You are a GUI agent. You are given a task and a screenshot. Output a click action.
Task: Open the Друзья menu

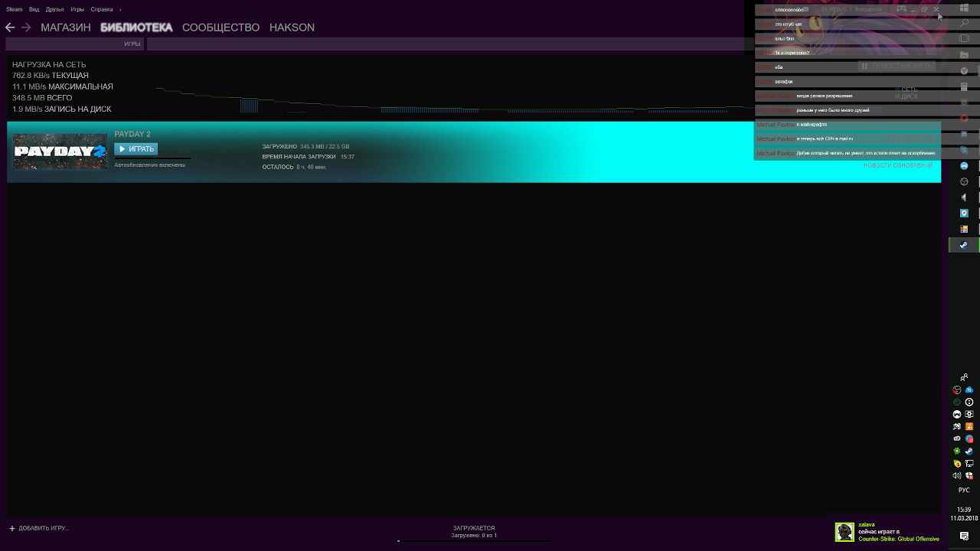(55, 9)
